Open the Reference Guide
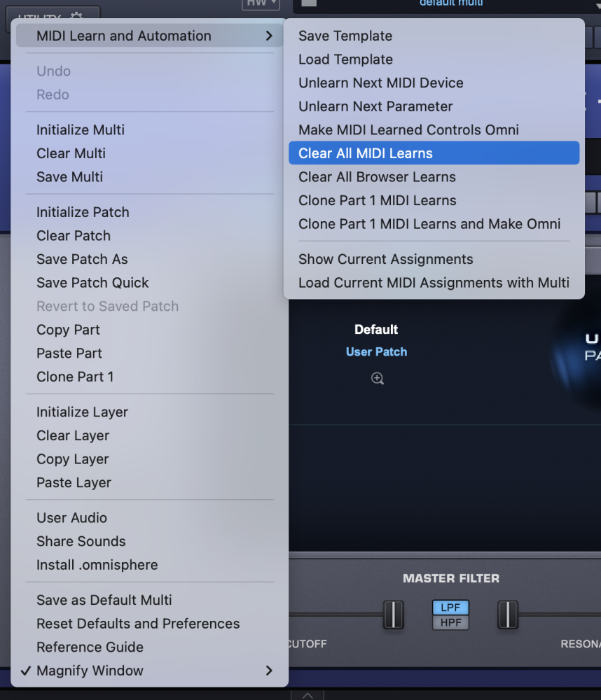The width and height of the screenshot is (601, 700). click(150, 647)
